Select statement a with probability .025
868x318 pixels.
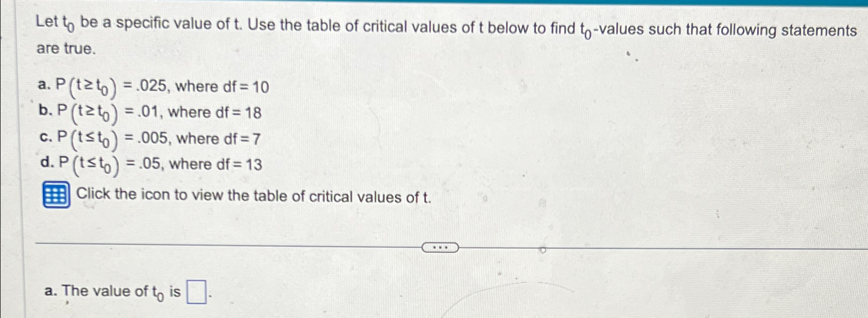click(x=152, y=87)
